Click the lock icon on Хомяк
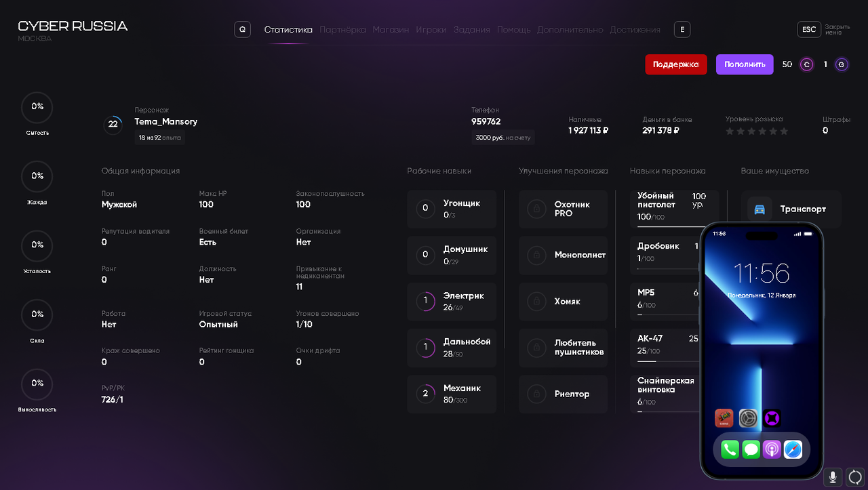The height and width of the screenshot is (490, 868). click(x=537, y=301)
